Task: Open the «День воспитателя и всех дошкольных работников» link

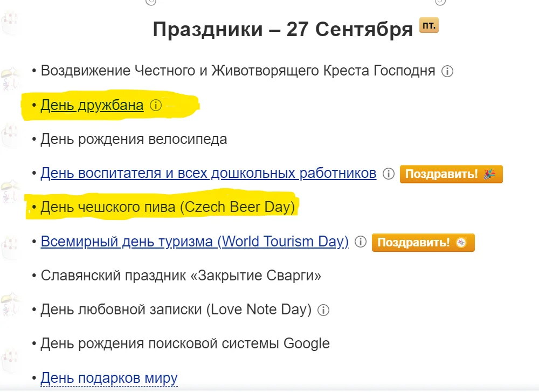Action: pos(208,174)
